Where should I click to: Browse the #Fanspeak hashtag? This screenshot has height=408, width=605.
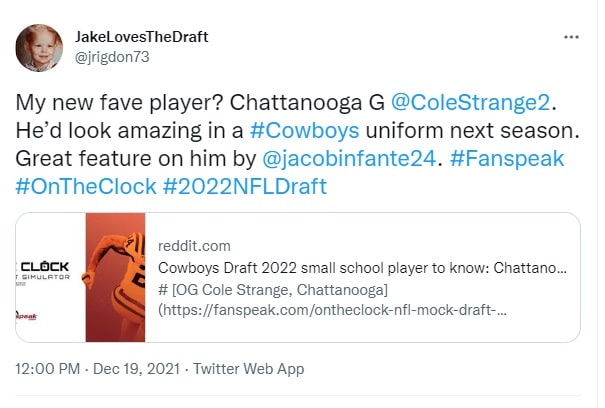pyautogui.click(x=510, y=158)
